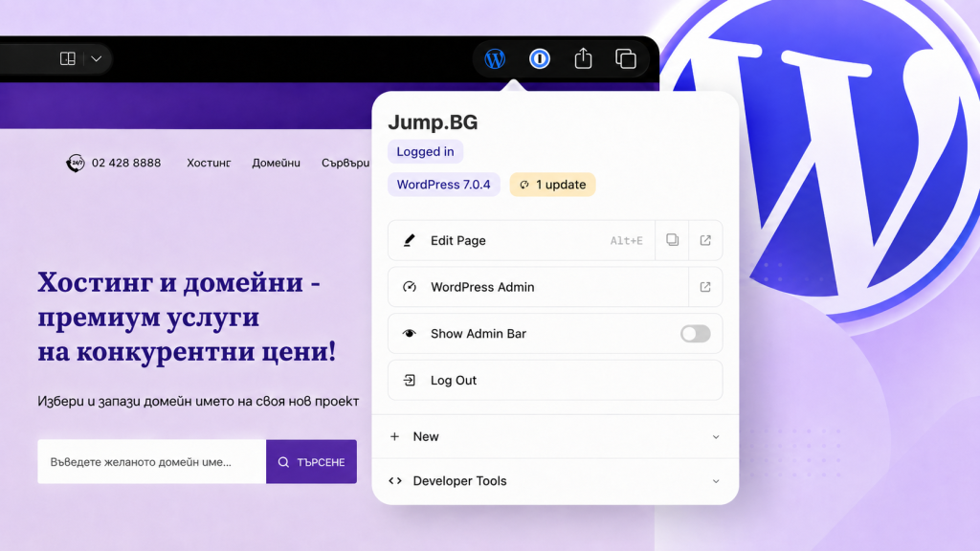Open the Домейни menu on the website
Image resolution: width=980 pixels, height=551 pixels.
277,163
